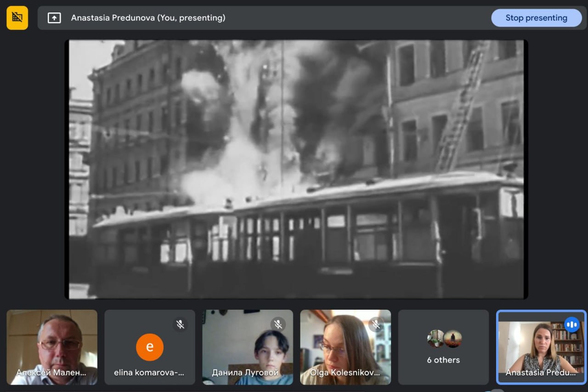The image size is (588, 392).
Task: Click the plant avatar in the others tile
Action: click(435, 339)
